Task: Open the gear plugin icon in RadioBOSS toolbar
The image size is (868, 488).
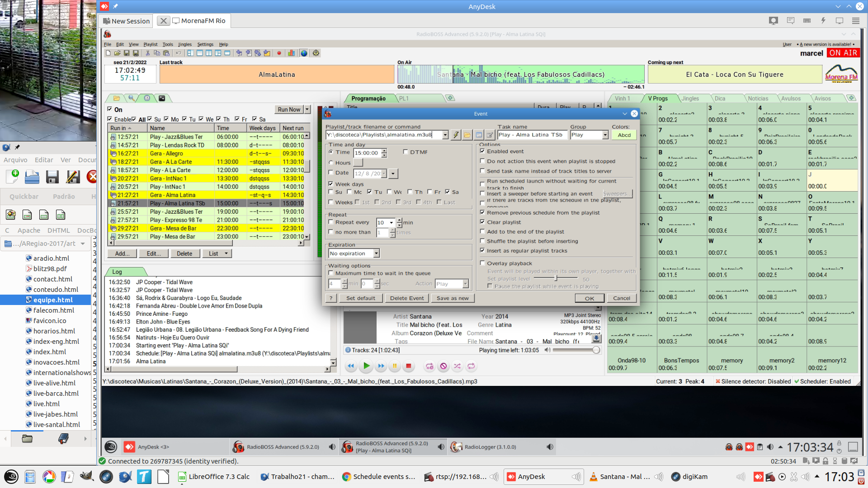Action: pos(316,53)
